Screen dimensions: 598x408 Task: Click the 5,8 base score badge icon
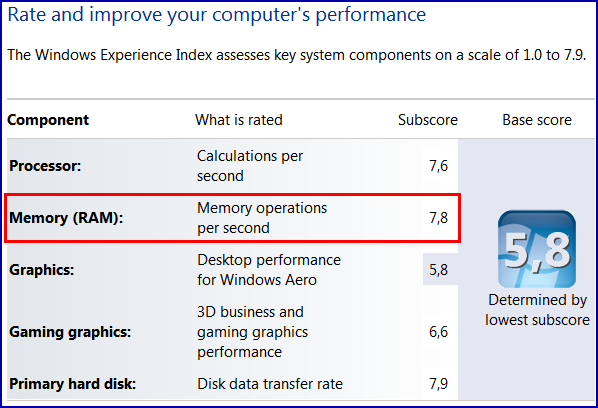tap(537, 249)
